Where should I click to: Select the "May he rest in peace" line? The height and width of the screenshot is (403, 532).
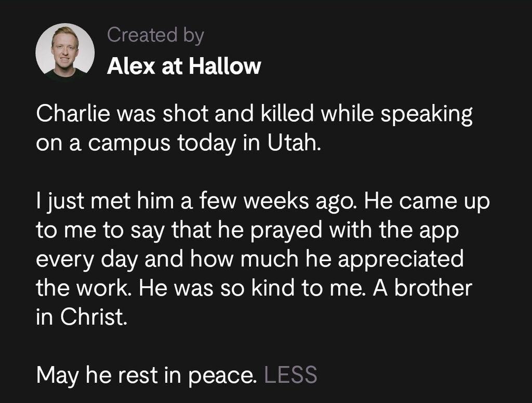[147, 375]
